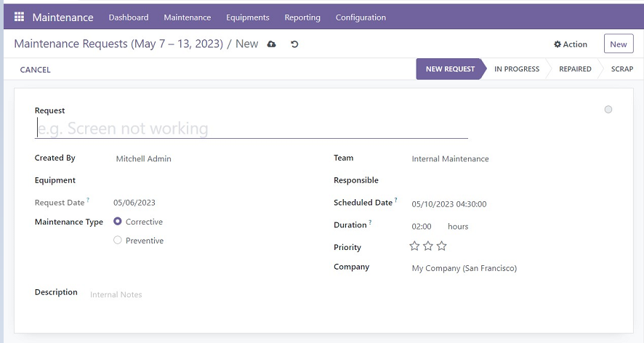Click the discard changes undo icon

coord(294,44)
